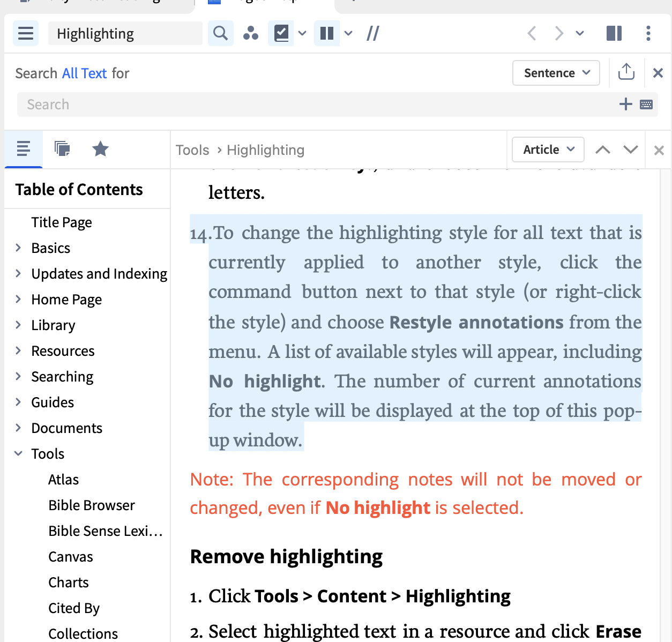Click the All Text search scope link
Screen dimensions: 672x642
tap(84, 73)
